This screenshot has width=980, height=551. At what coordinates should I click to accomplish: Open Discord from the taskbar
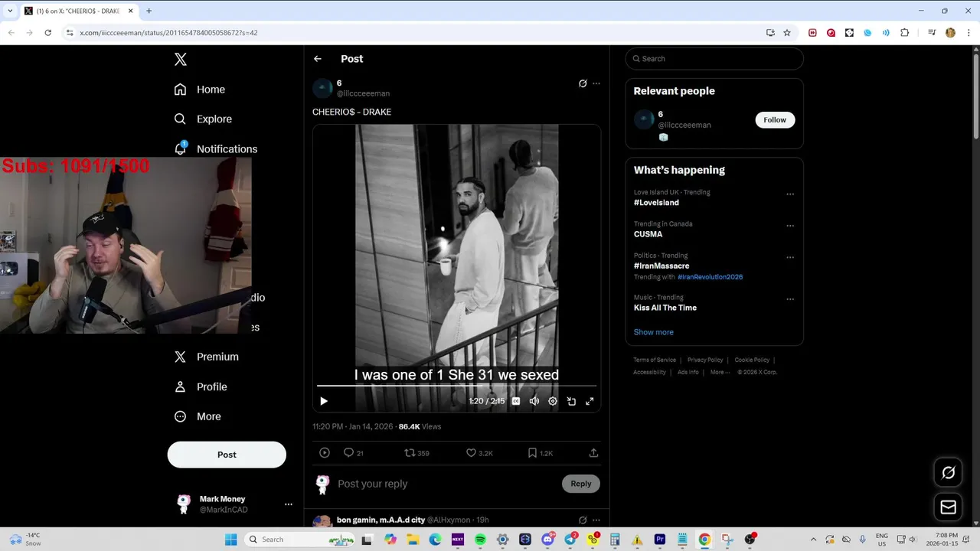(x=547, y=540)
